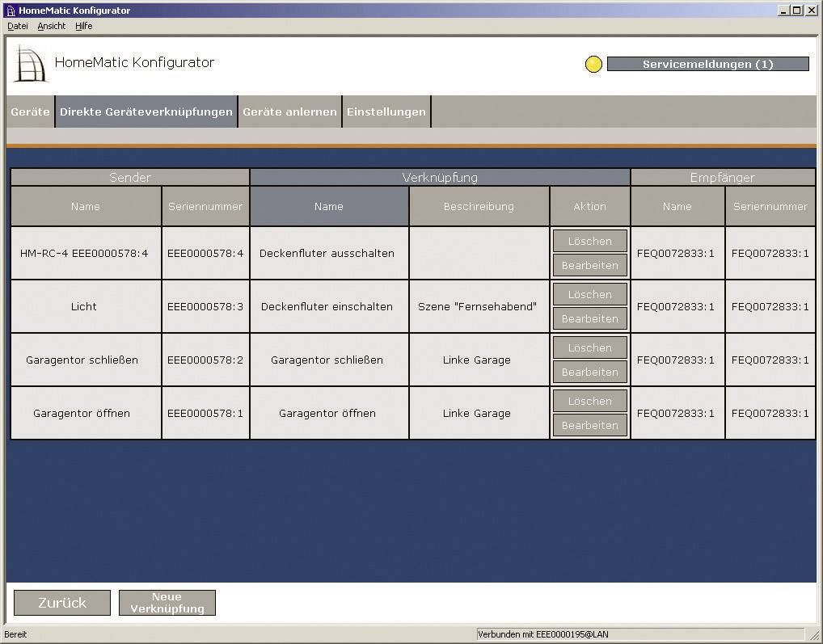Open the Ansicht menu
The width and height of the screenshot is (823, 644).
click(52, 26)
